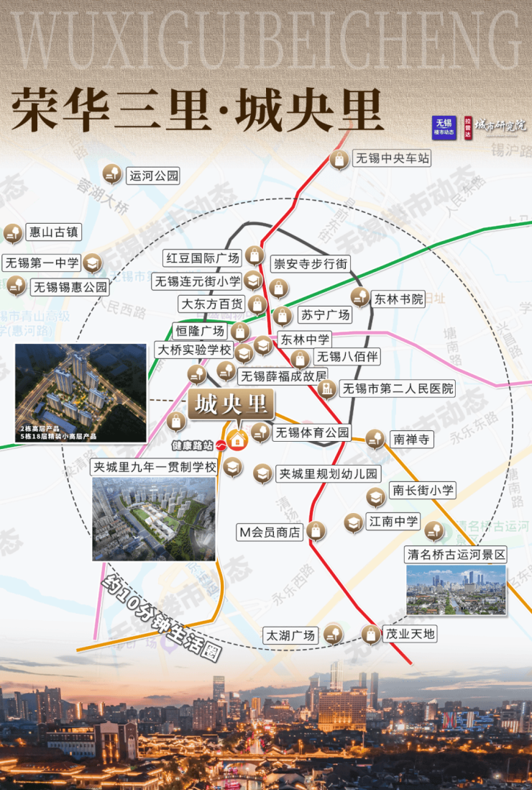Click the 无锡连元街小学 label
The height and width of the screenshot is (790, 532).
(x=197, y=281)
